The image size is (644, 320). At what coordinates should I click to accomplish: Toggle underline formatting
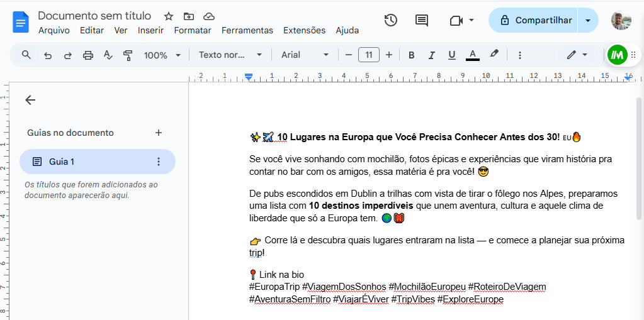[451, 55]
